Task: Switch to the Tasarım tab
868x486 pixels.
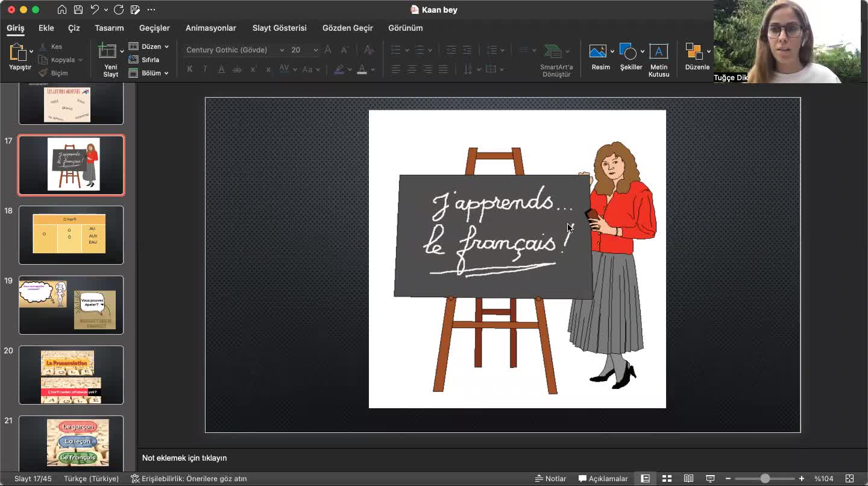Action: click(x=109, y=28)
